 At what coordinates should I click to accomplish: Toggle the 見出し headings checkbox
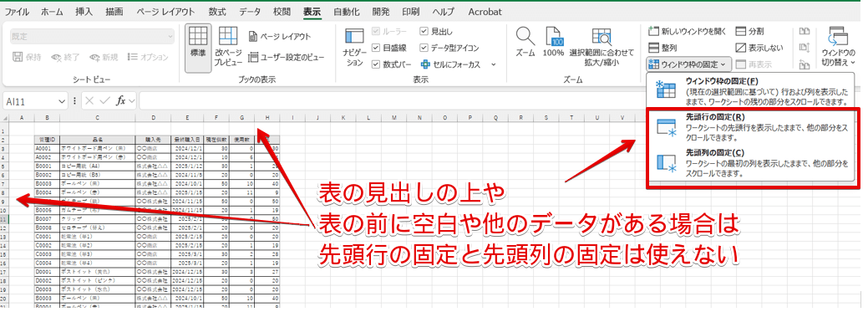coord(424,32)
